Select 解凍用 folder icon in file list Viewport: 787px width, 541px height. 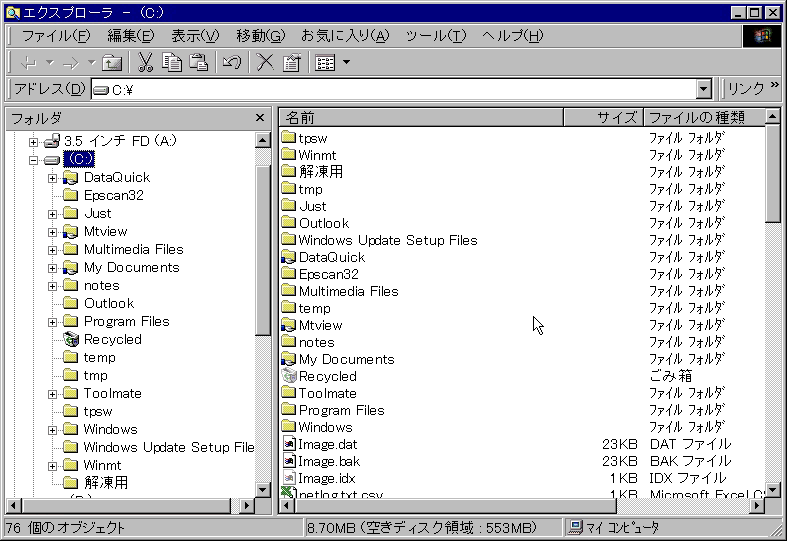tap(289, 172)
